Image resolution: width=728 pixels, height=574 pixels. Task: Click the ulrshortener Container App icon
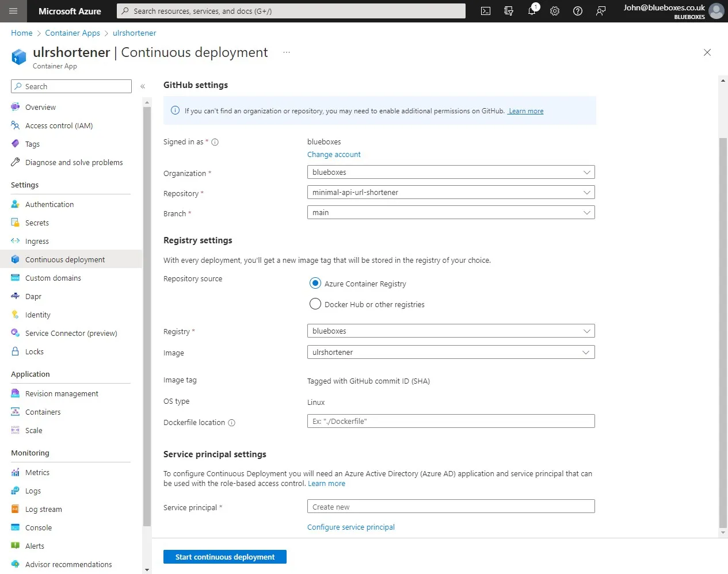19,56
